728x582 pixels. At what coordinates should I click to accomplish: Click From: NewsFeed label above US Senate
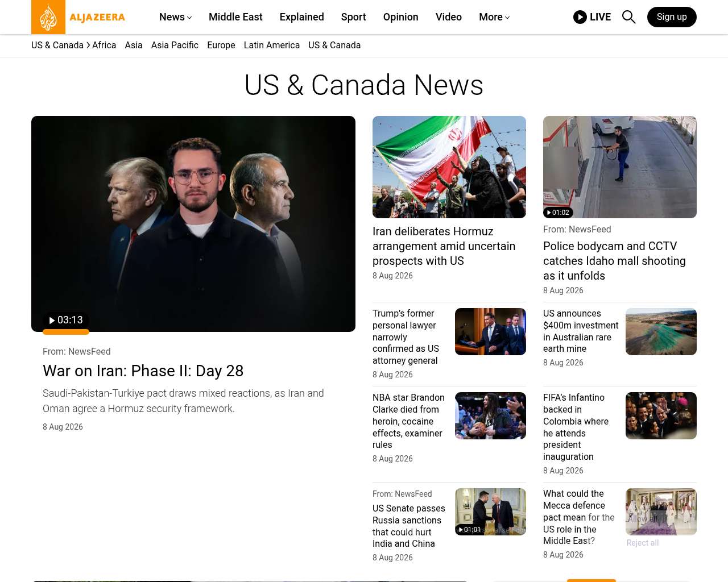(x=402, y=494)
